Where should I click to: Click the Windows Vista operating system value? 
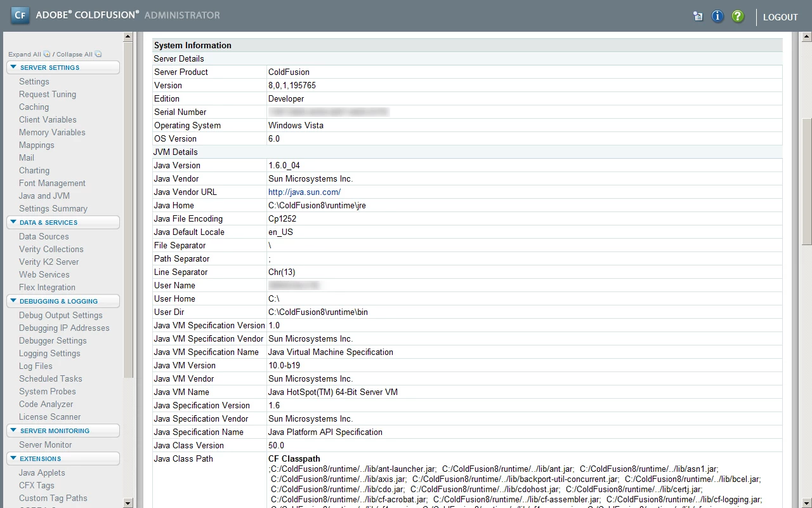tap(296, 125)
